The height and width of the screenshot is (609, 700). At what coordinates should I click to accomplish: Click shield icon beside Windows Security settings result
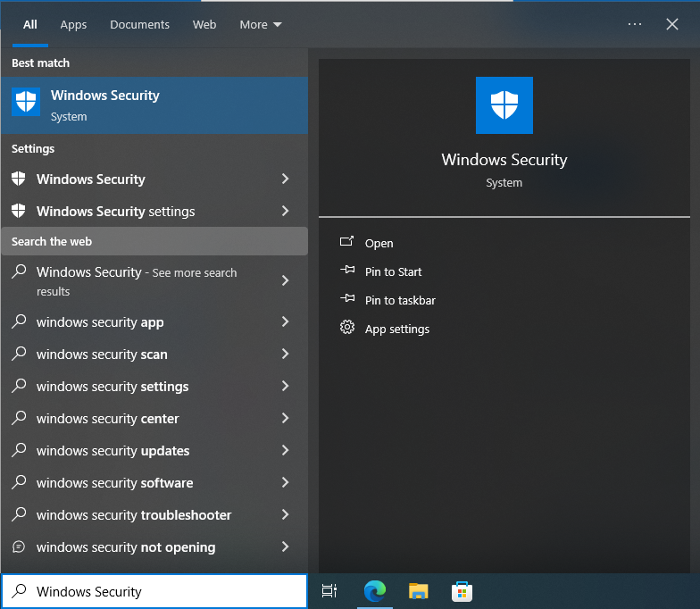pos(18,211)
